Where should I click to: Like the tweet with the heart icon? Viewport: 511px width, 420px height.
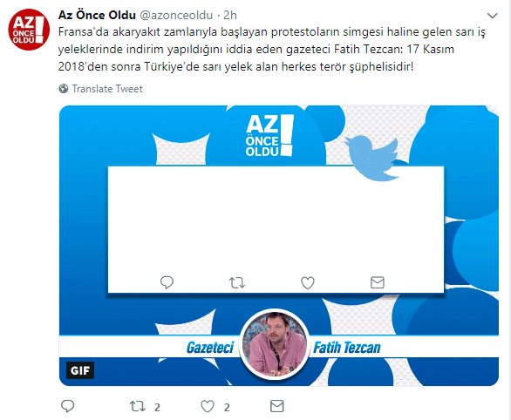point(208,406)
